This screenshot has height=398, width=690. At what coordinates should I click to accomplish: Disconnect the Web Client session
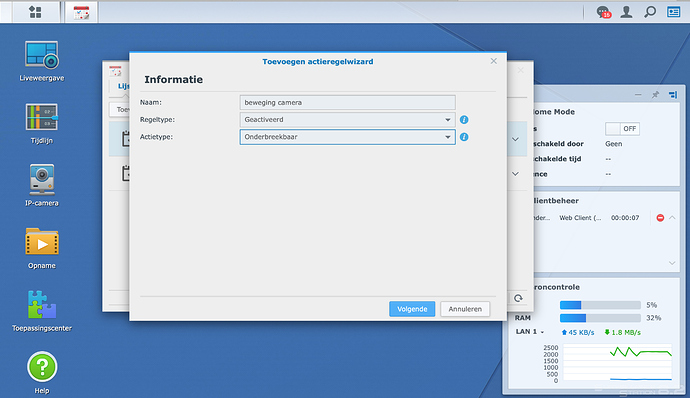660,217
